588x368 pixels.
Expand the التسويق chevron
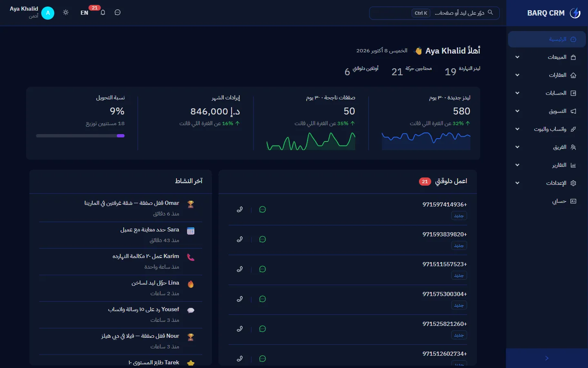coord(517,111)
